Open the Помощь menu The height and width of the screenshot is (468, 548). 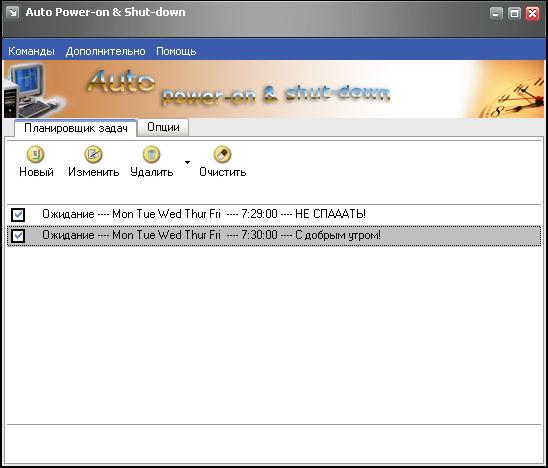[x=176, y=51]
